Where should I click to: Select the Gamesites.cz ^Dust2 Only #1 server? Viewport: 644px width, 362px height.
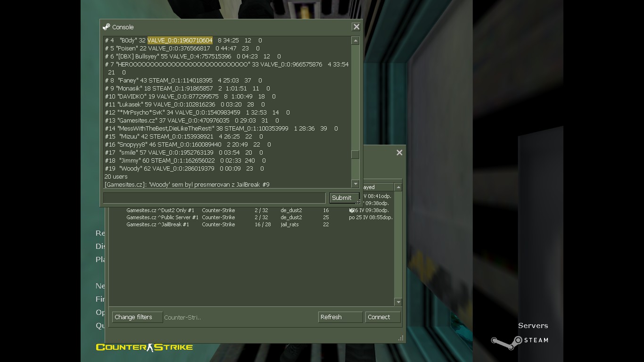tap(160, 210)
